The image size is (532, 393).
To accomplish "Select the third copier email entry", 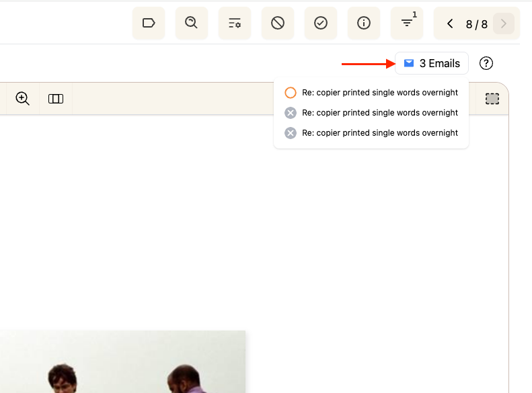I will 371,133.
